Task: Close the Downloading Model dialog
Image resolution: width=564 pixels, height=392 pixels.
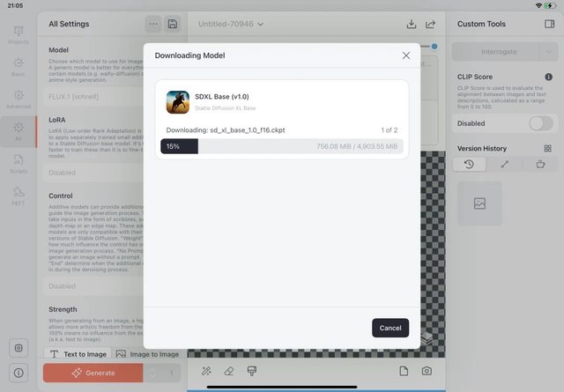Action: click(x=406, y=55)
